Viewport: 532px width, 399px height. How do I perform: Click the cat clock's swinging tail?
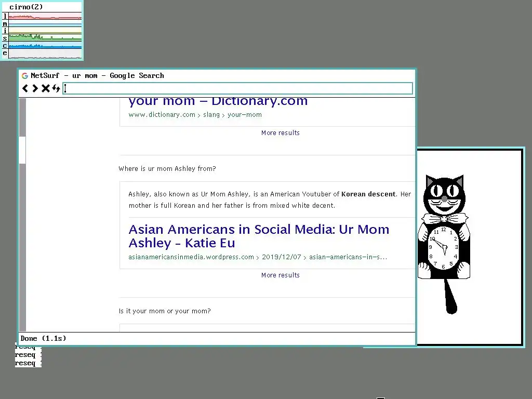coord(451,297)
